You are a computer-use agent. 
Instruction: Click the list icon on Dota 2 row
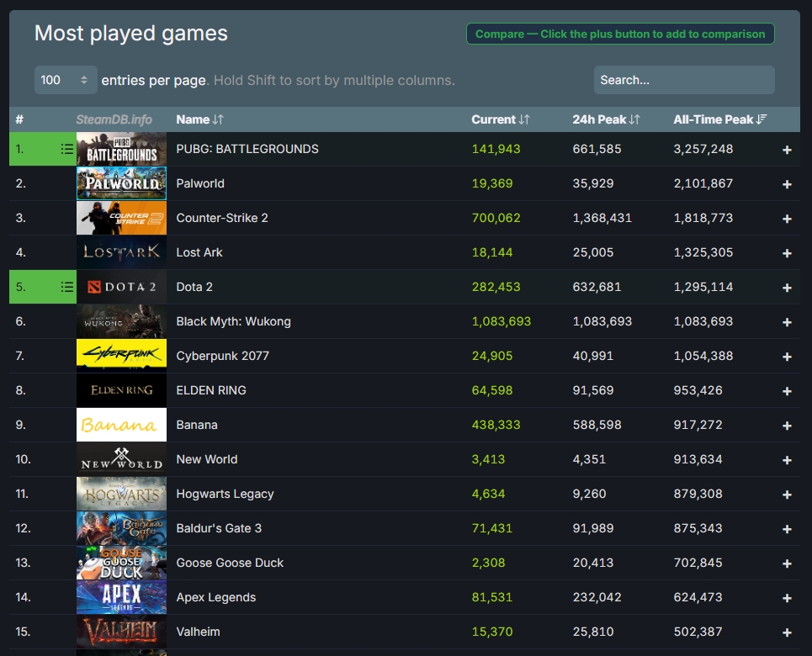point(67,287)
